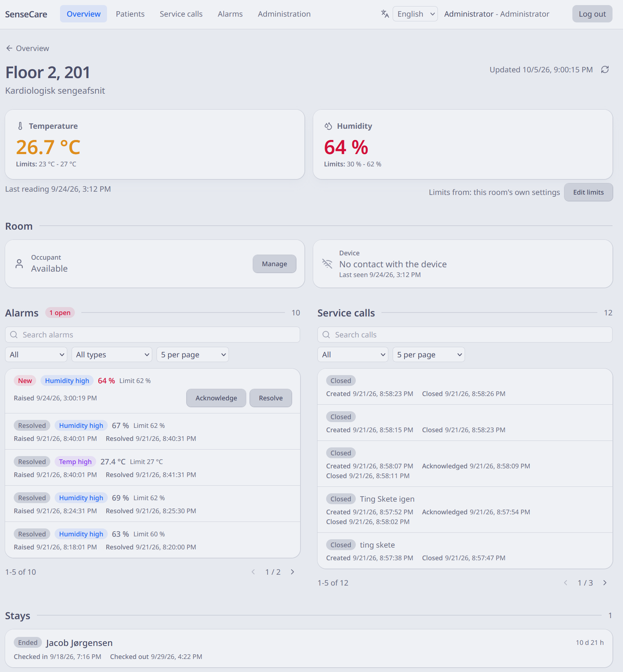Click the no-signal wifi icon in Device card
The height and width of the screenshot is (672, 623).
pyautogui.click(x=327, y=264)
